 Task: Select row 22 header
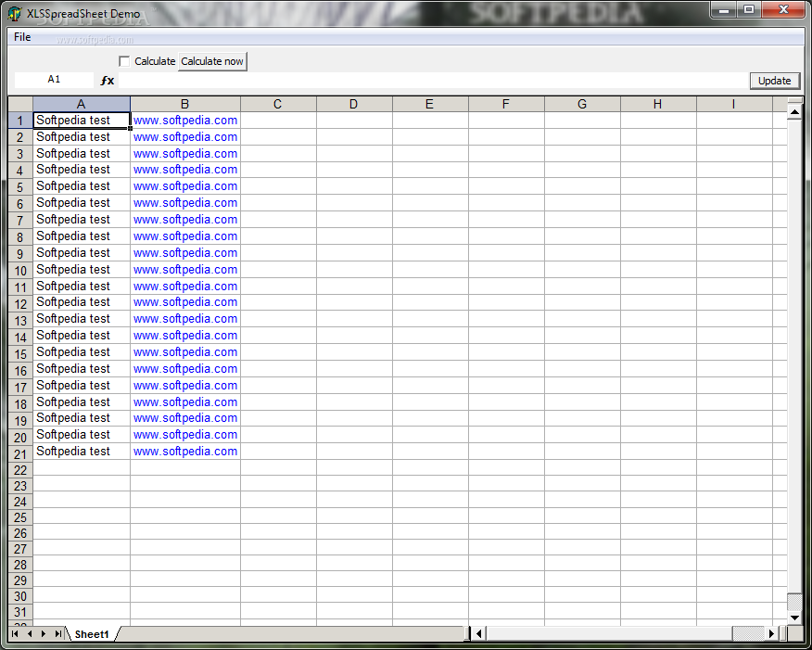(x=20, y=470)
